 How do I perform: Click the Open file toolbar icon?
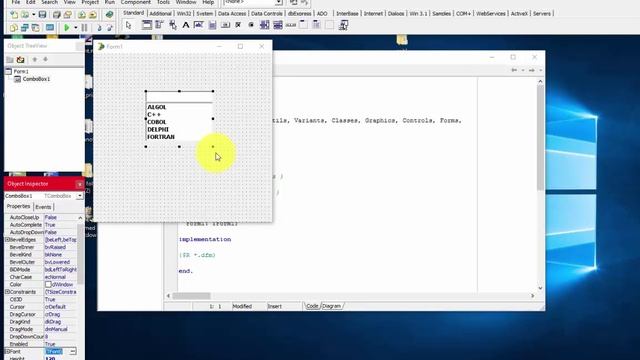point(25,15)
